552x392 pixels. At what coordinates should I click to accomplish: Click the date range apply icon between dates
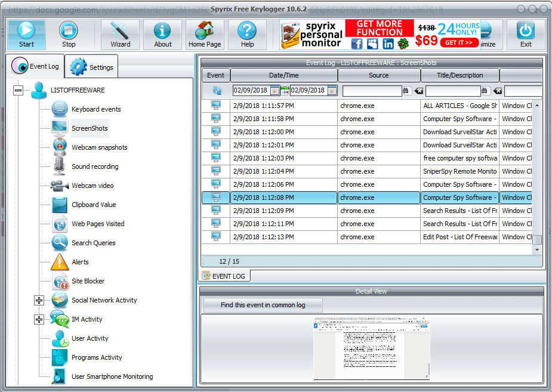point(285,91)
